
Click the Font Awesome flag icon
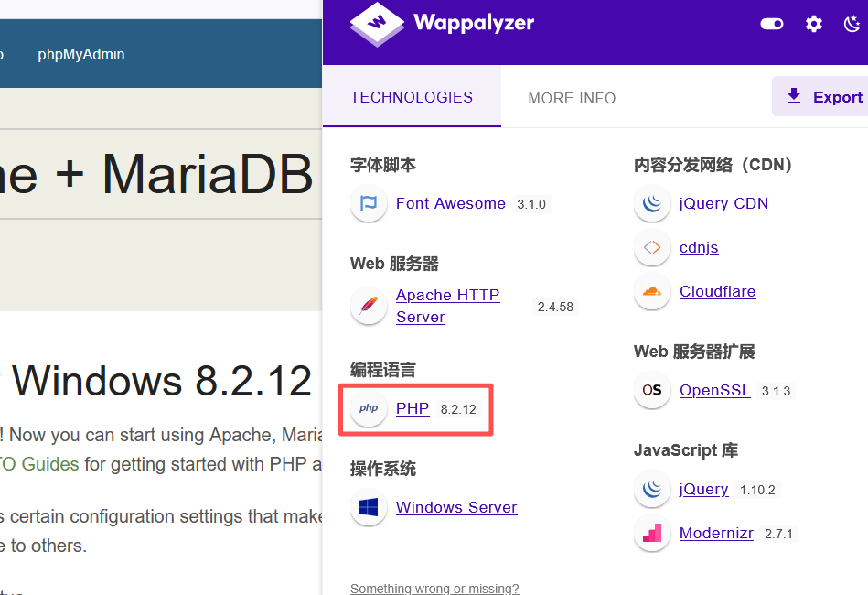[x=369, y=203]
